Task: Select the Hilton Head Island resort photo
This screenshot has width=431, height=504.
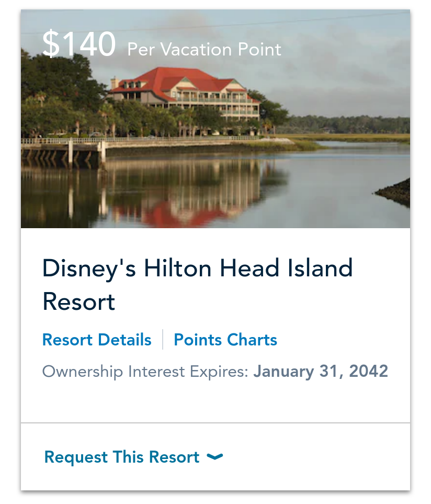Action: point(215,119)
